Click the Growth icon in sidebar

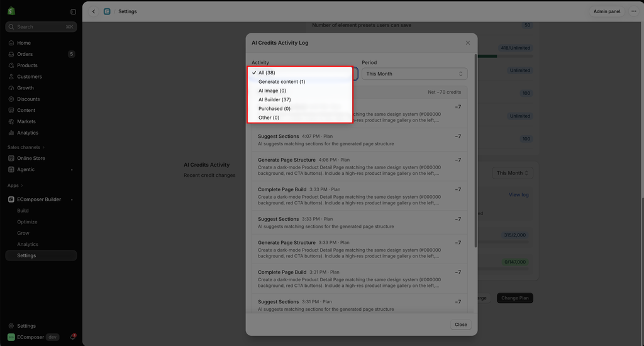coord(11,88)
